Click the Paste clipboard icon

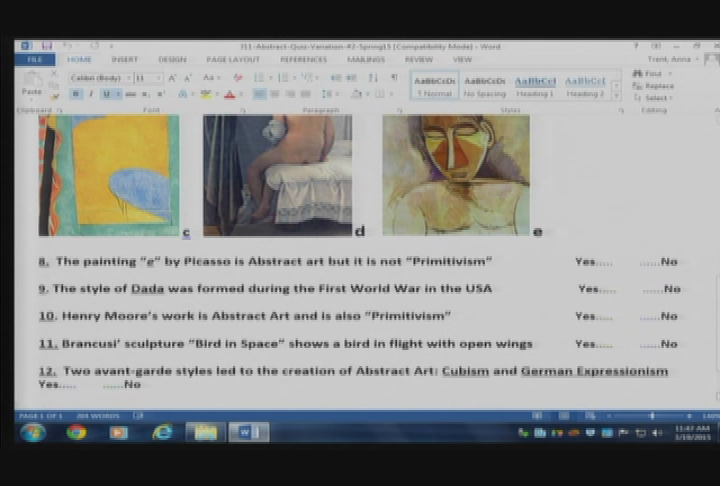tap(32, 80)
